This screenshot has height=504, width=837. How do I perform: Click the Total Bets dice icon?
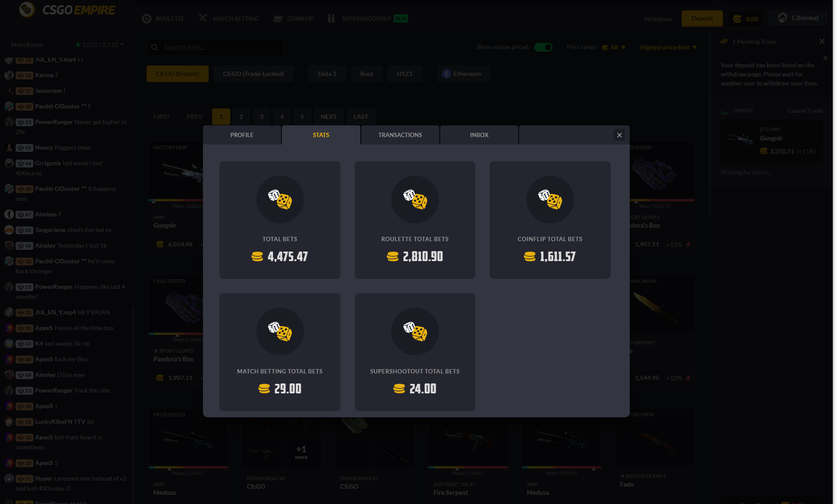point(280,200)
